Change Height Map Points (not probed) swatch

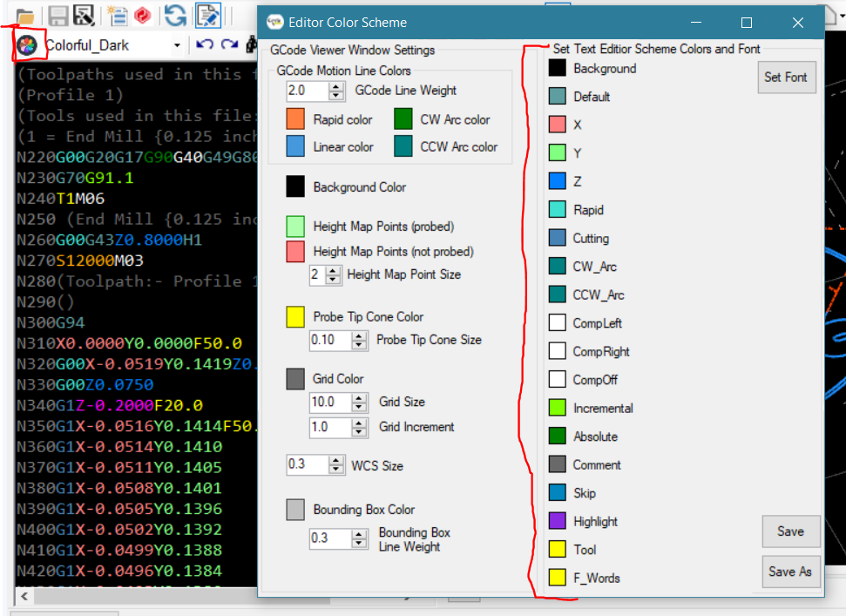295,251
